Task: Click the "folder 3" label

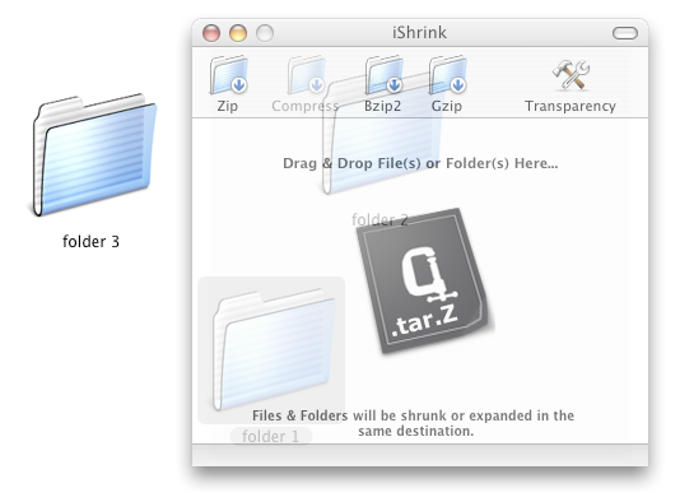Action: click(91, 241)
